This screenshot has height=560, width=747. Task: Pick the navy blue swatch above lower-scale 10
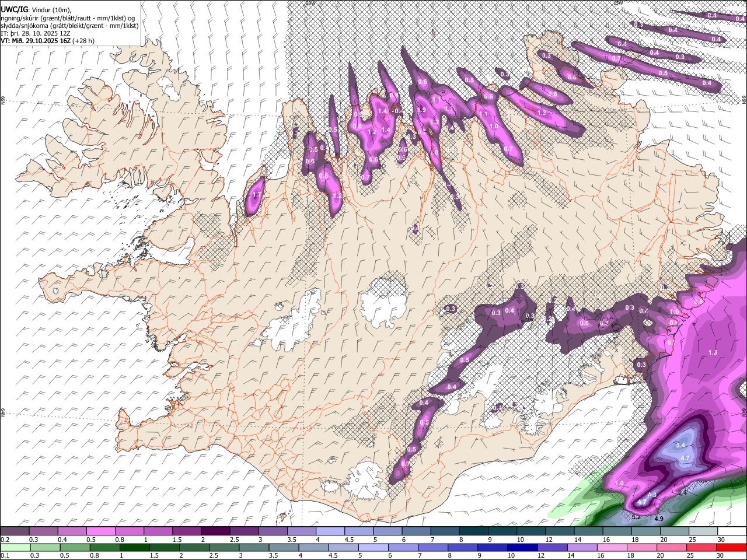[522, 547]
